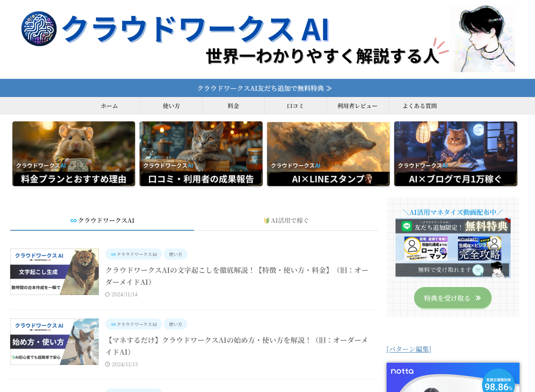
Task: Click the 使い方 tag on the first article
Action: [175, 254]
